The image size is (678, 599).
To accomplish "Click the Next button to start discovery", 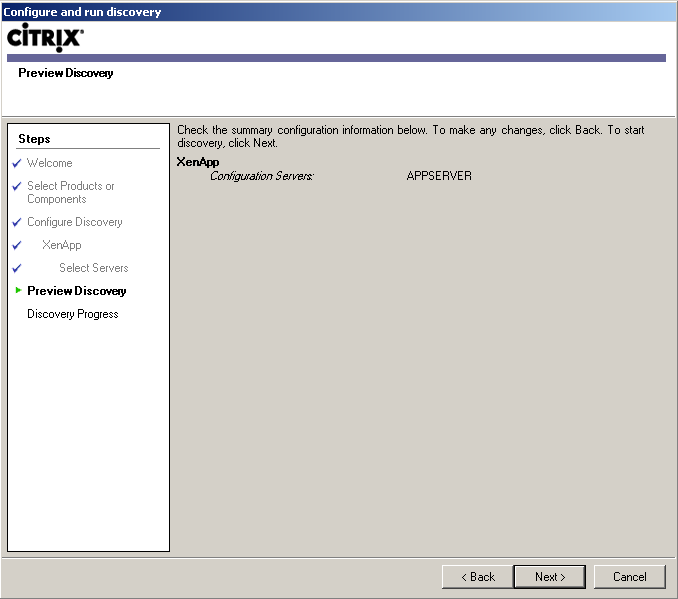I will [550, 577].
